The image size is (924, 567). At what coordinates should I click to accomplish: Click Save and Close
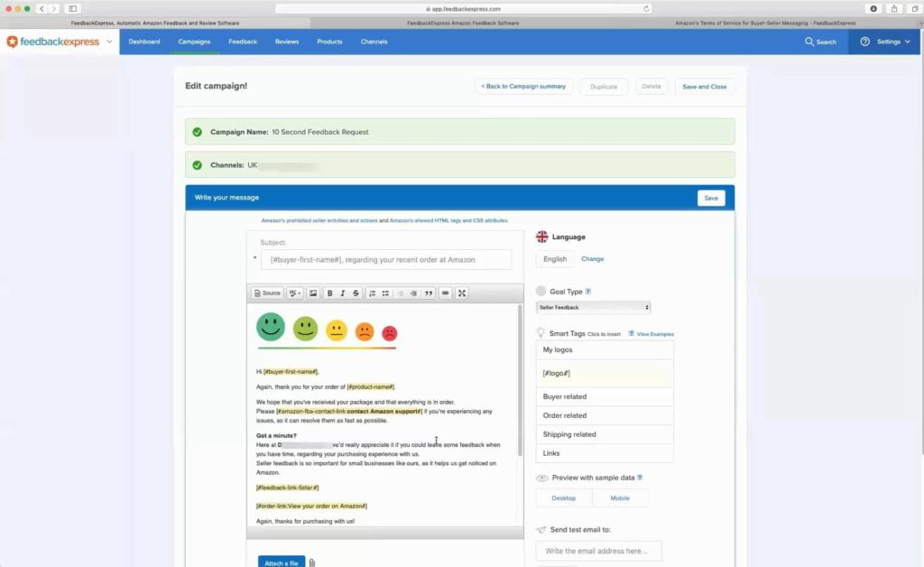point(704,87)
